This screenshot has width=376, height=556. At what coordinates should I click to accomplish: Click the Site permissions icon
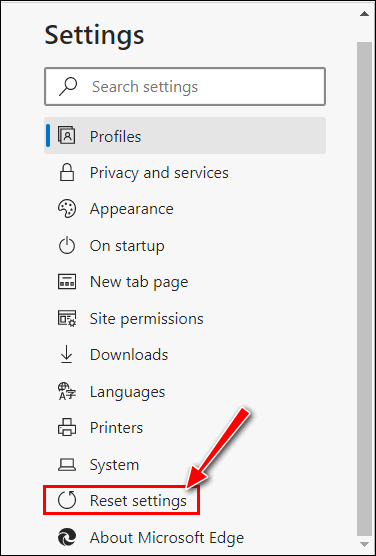(66, 318)
